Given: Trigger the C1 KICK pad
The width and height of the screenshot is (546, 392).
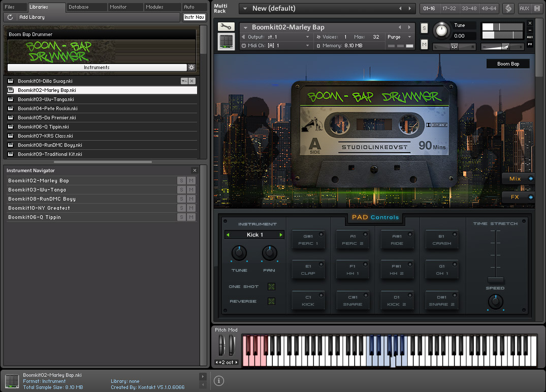Looking at the screenshot, I should pos(308,301).
